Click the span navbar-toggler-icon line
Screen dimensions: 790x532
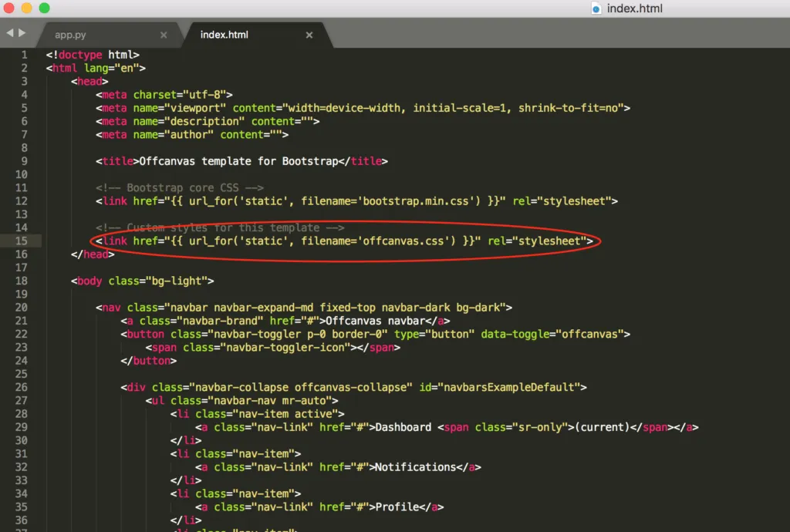pyautogui.click(x=273, y=347)
